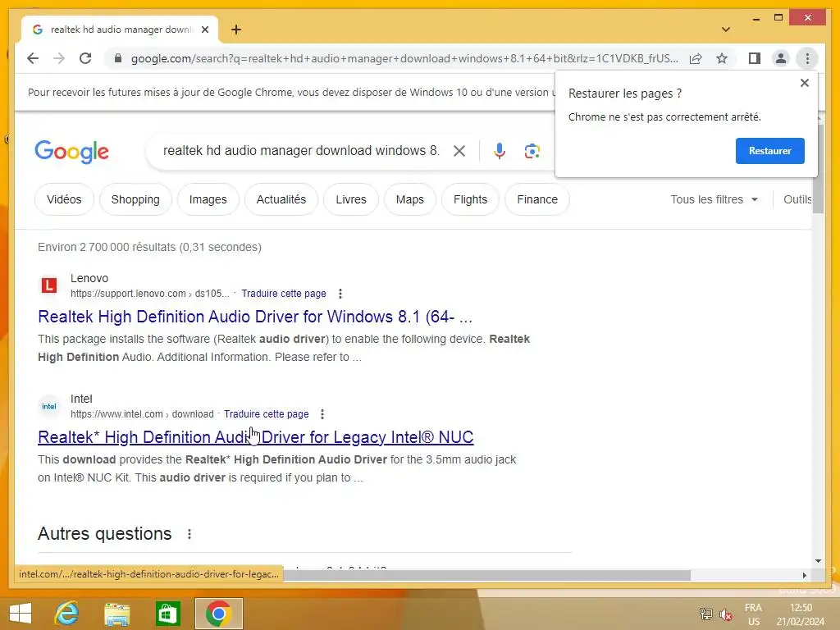
Task: Open more options for Intel result
Action: (322, 414)
